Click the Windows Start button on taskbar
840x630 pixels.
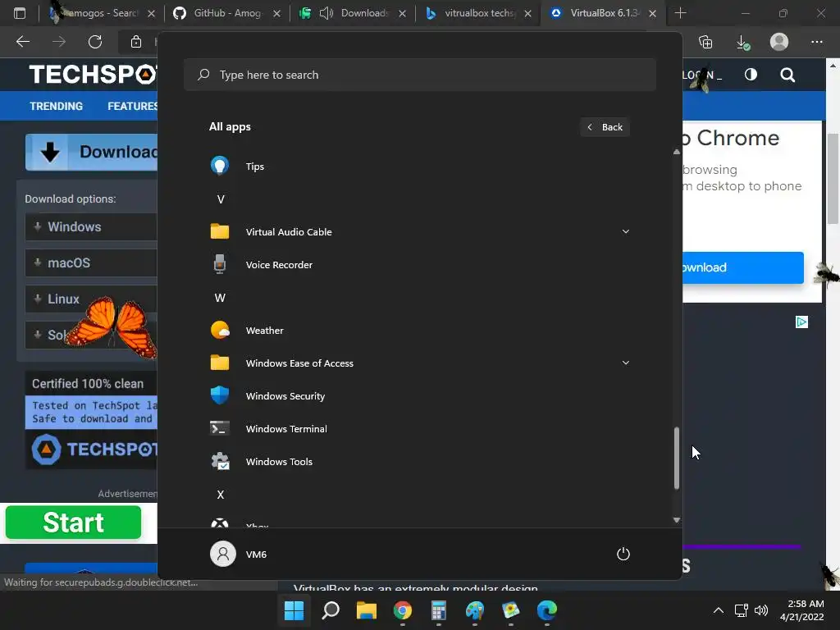tap(294, 610)
